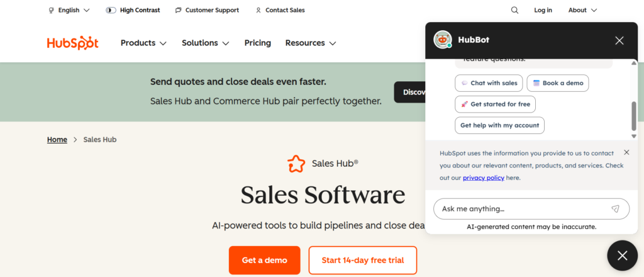Screen dimensions: 644x277
Task: Click the HubBot avatar icon
Action: pyautogui.click(x=443, y=40)
